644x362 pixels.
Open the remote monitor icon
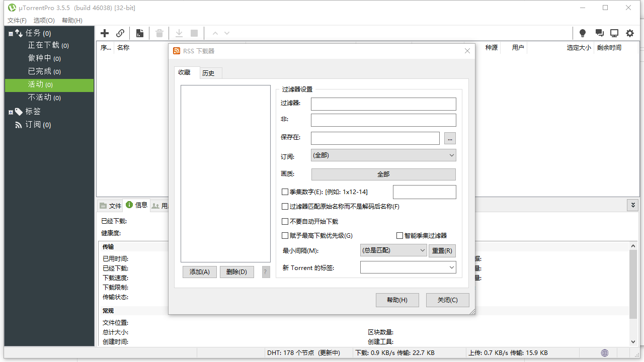point(614,33)
